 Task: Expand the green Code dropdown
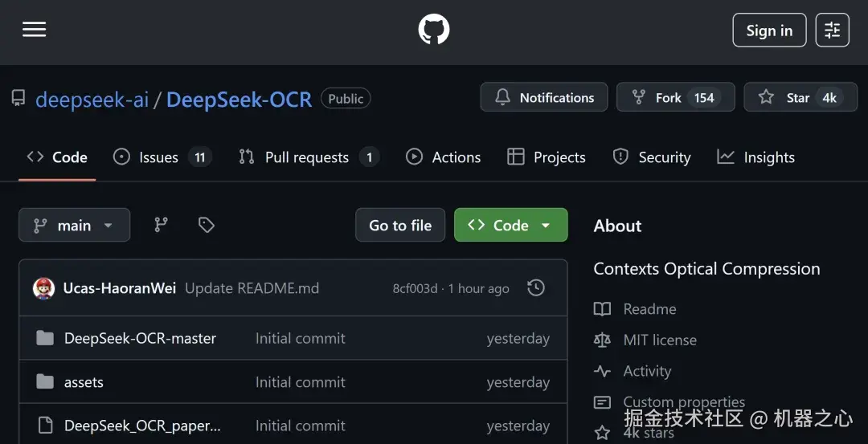click(x=510, y=226)
